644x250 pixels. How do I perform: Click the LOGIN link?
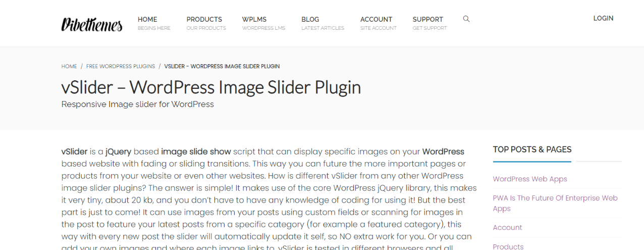tap(603, 18)
